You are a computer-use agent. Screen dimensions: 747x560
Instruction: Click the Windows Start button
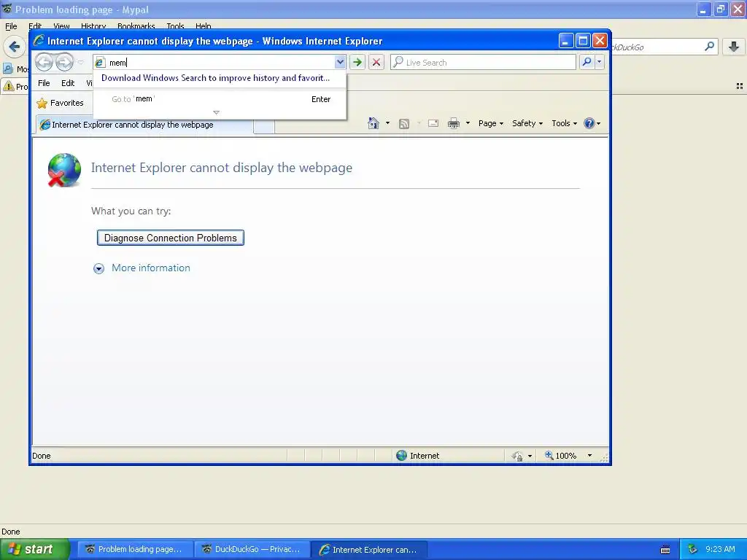point(34,549)
